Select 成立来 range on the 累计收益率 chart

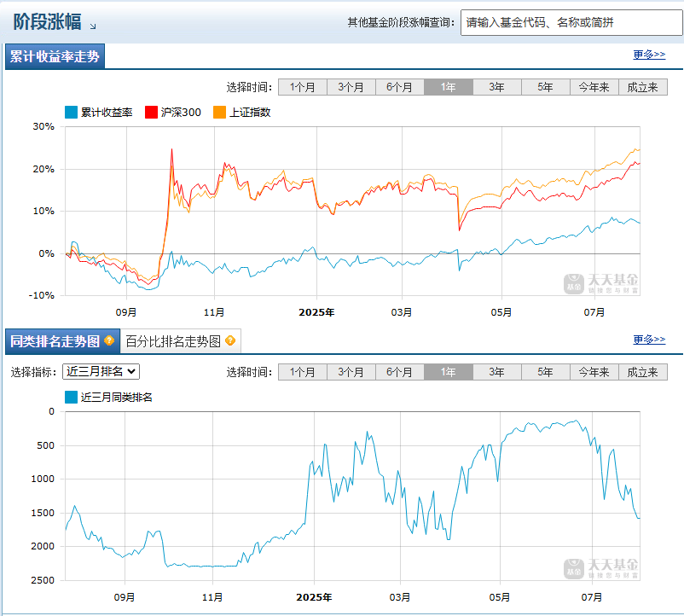pyautogui.click(x=643, y=87)
